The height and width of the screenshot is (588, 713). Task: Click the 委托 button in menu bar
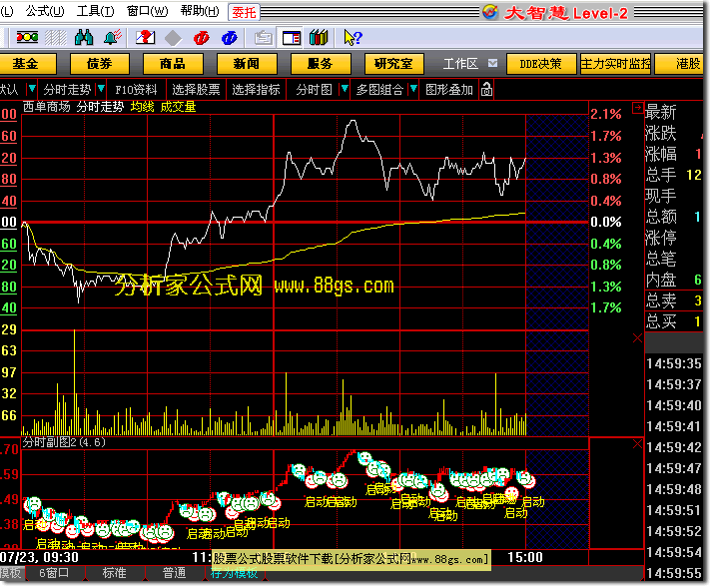coord(245,12)
